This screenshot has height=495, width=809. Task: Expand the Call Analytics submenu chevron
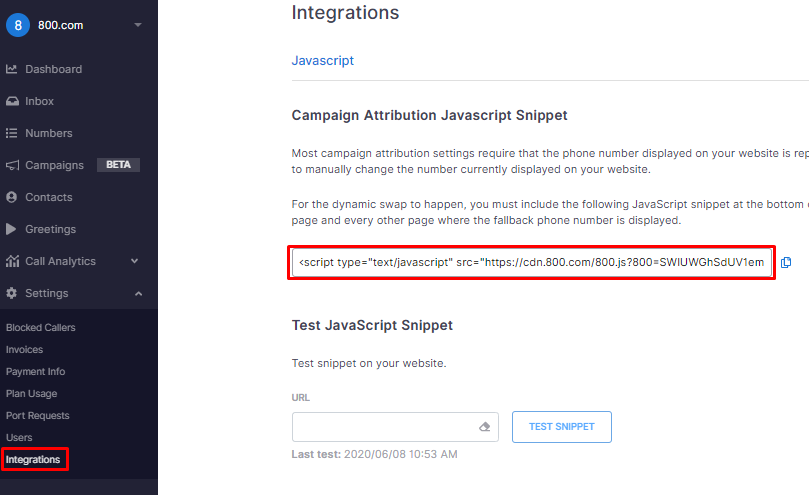(x=135, y=261)
